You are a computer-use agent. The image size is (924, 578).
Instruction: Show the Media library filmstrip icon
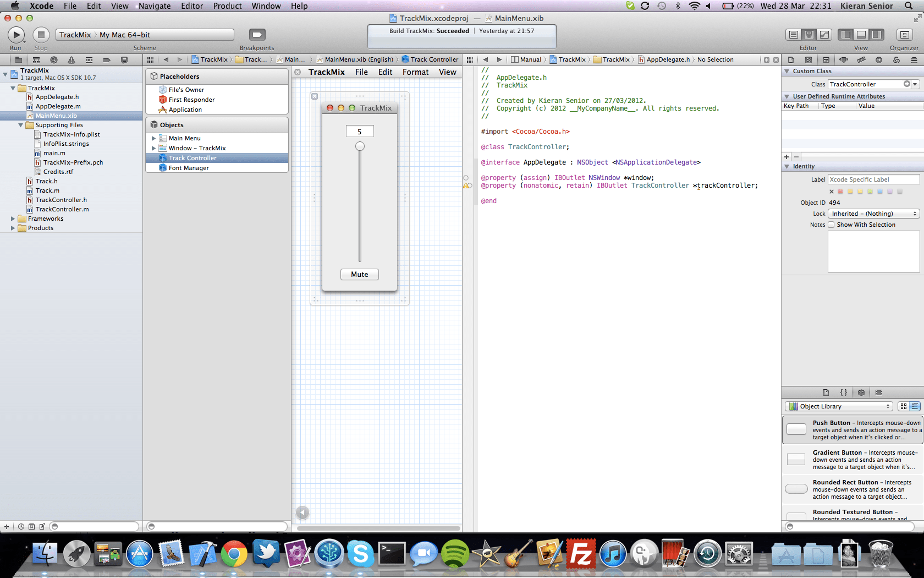point(879,392)
